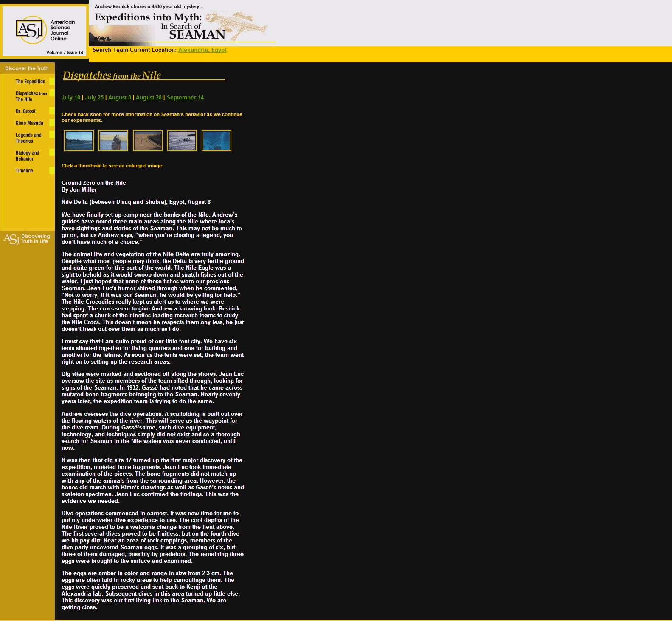Viewport: 672px width, 621px height.
Task: Enlarge the Nile Eagle wing thumbnail
Action: pos(113,141)
